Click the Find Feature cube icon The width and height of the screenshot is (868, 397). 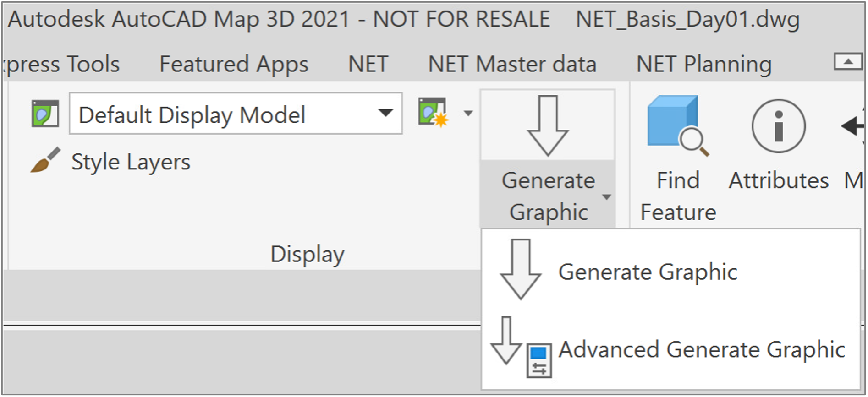678,125
